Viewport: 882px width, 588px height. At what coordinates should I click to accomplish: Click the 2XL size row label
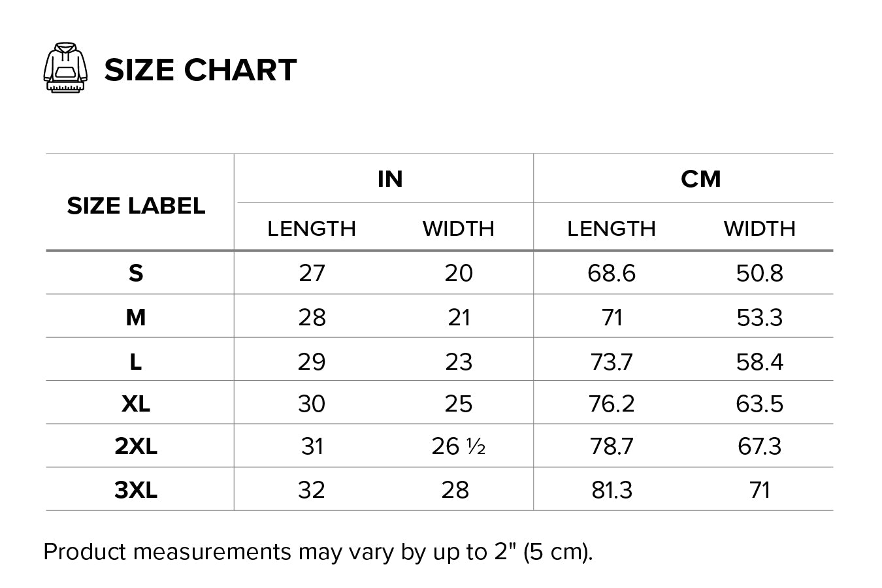(136, 446)
